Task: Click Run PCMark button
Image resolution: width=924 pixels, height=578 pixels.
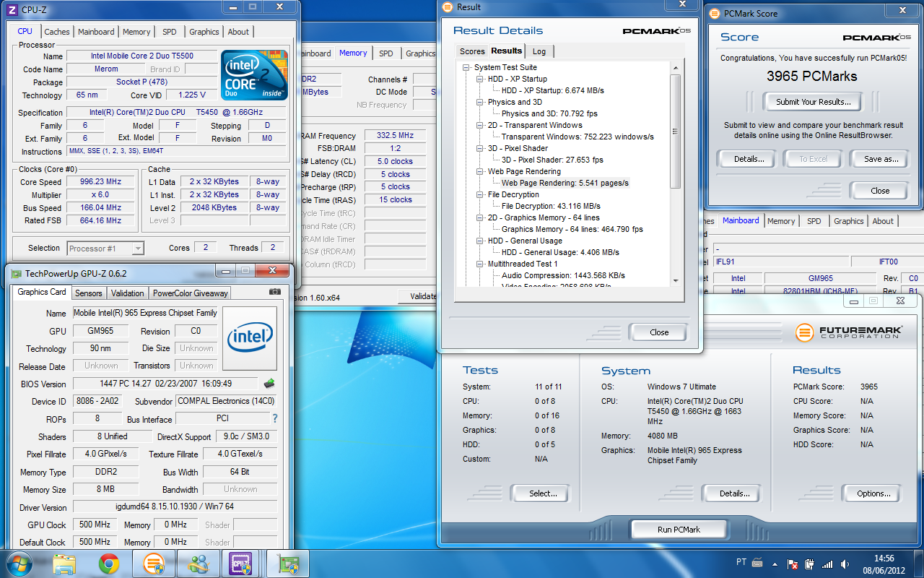Action: pyautogui.click(x=679, y=530)
